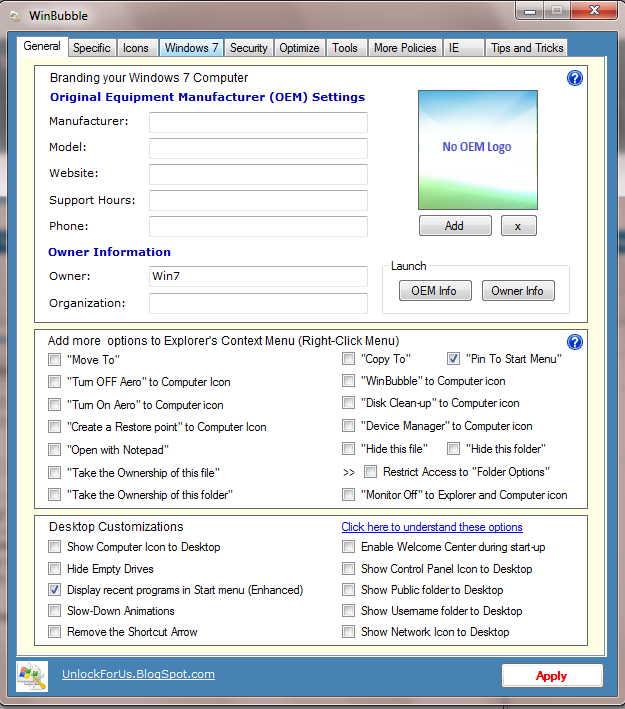Switch to the Tools tab

tap(346, 48)
